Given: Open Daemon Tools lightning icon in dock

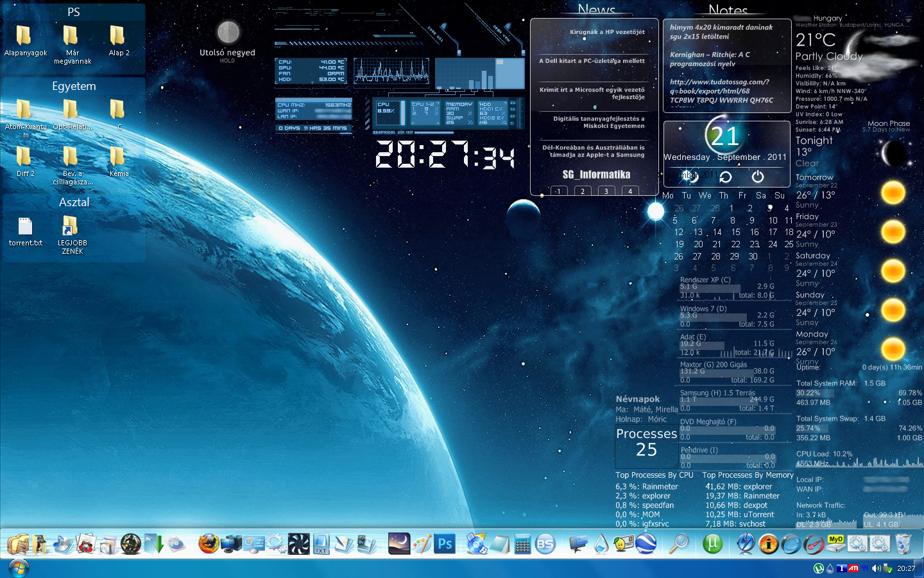Looking at the screenshot, I should point(746,544).
